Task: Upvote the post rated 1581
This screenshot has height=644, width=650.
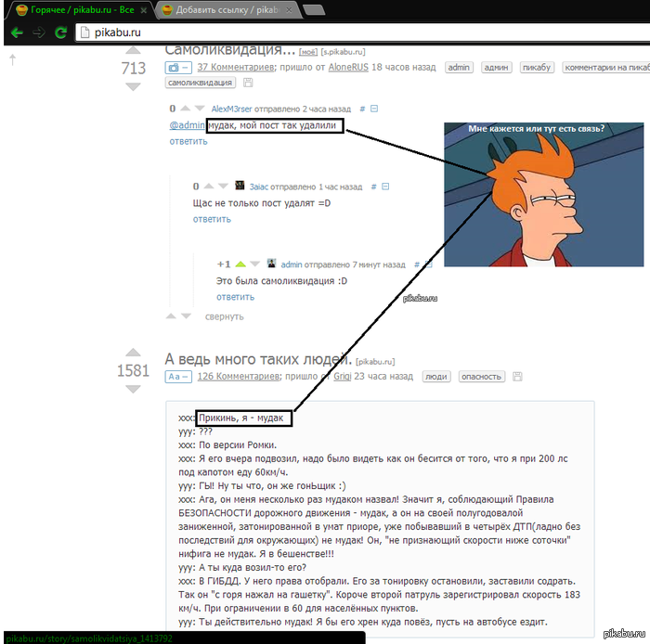Action: point(132,353)
